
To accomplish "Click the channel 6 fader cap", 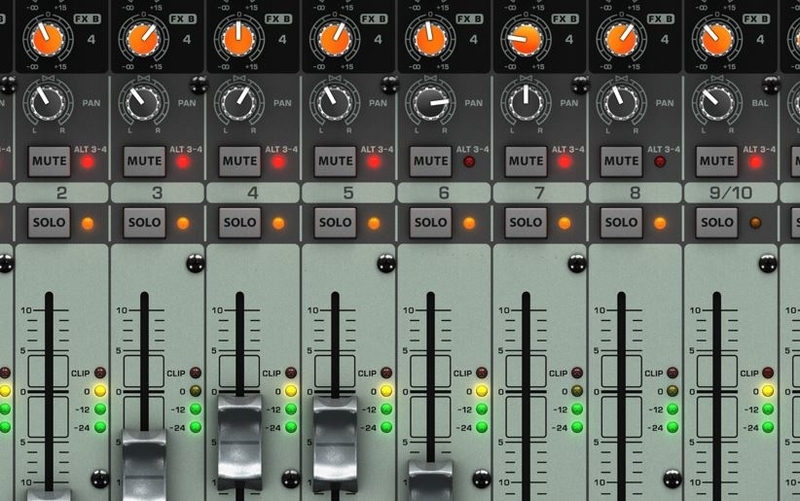I will (431, 480).
